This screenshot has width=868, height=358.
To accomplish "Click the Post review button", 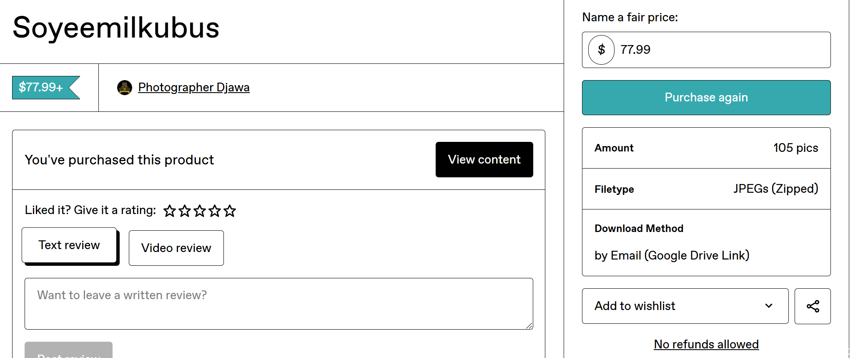I will [68, 350].
